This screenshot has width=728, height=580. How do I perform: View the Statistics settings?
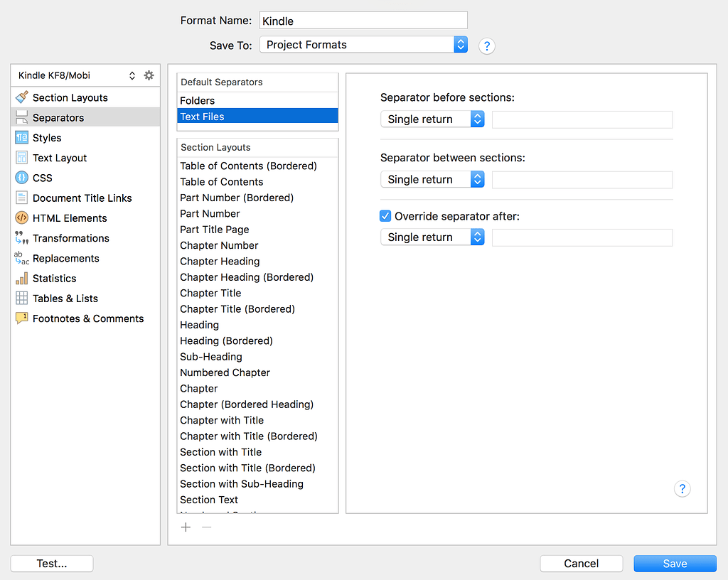click(x=55, y=278)
